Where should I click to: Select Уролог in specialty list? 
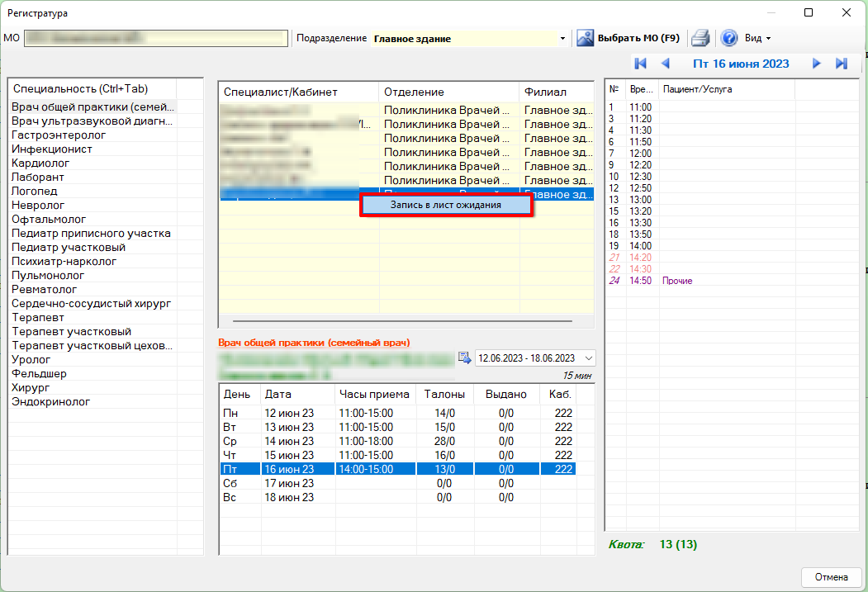(93, 360)
